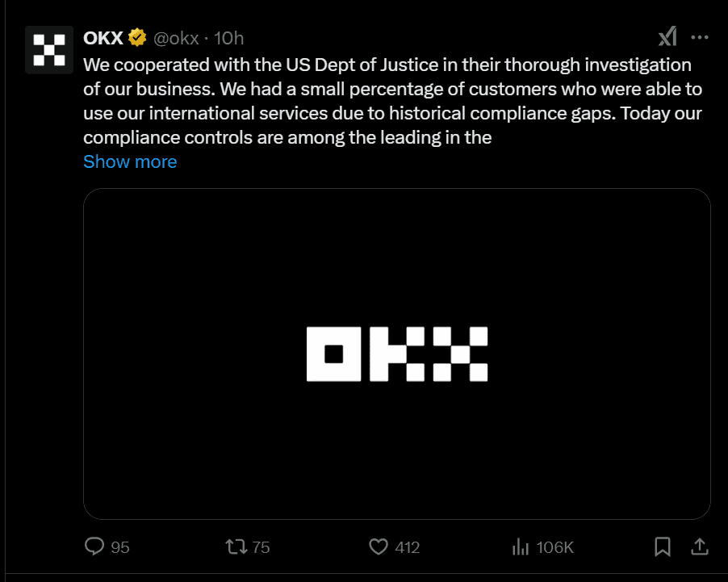Screen dimensions: 728x582
Task: Open Grok explain icon on the post
Action: tap(667, 36)
